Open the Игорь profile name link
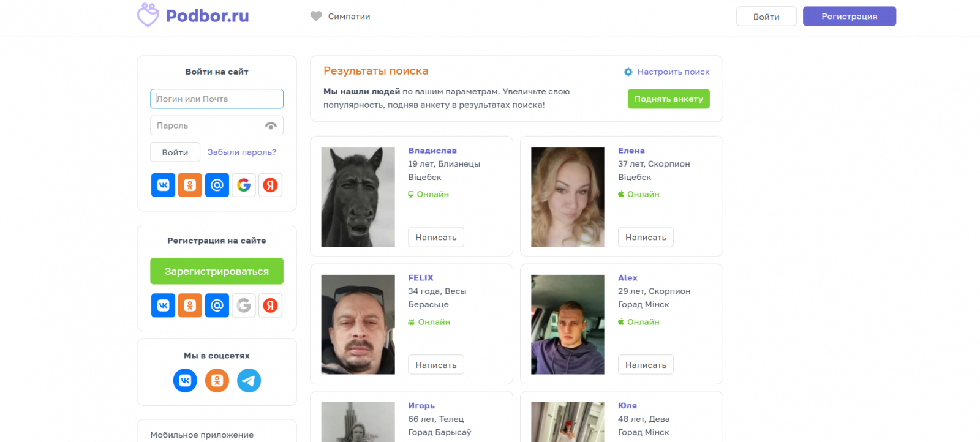 pyautogui.click(x=421, y=406)
